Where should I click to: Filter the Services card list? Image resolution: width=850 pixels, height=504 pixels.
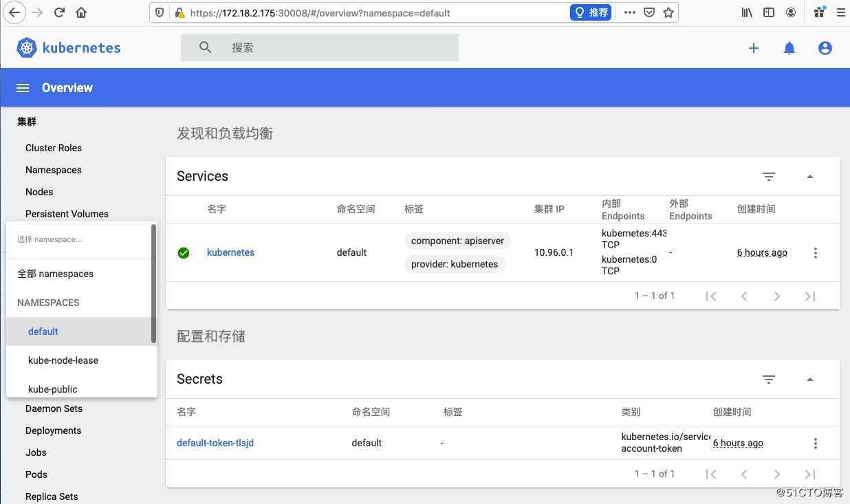point(769,177)
